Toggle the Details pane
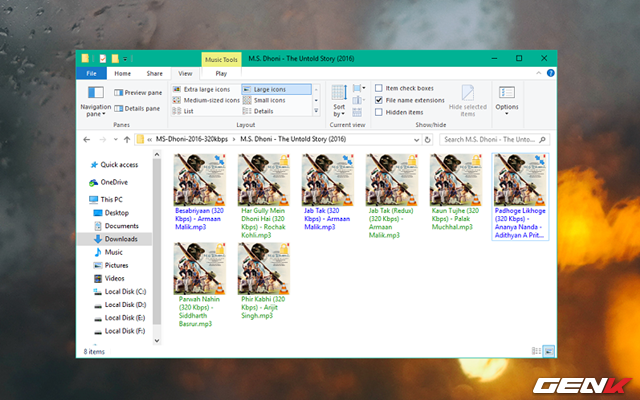This screenshot has width=640, height=400. (137, 109)
